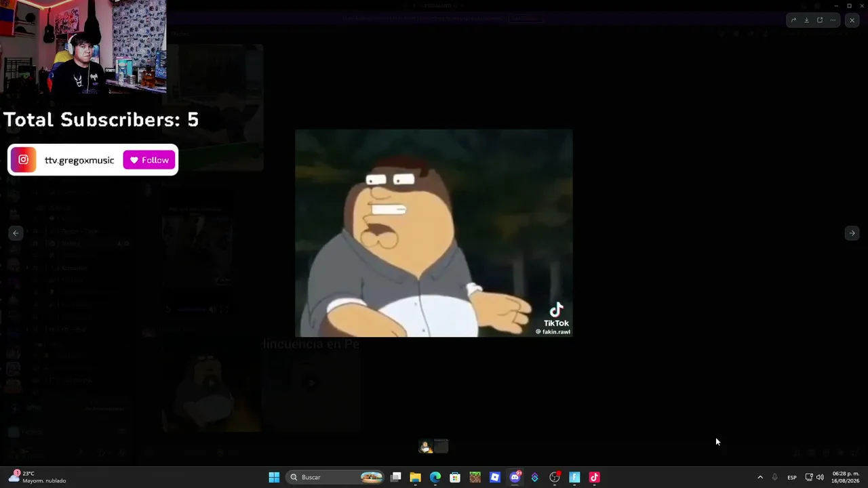Screen dimensions: 868x488
Task: Launch Fortnite from the taskbar
Action: (574, 477)
